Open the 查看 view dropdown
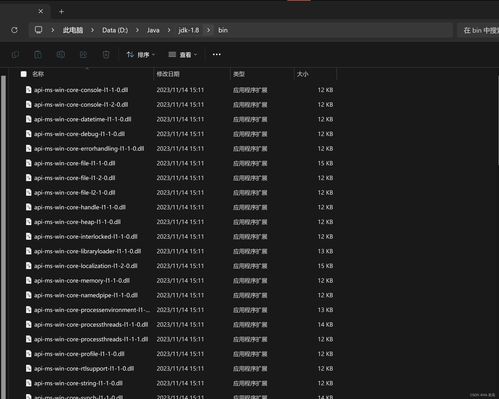 (183, 54)
